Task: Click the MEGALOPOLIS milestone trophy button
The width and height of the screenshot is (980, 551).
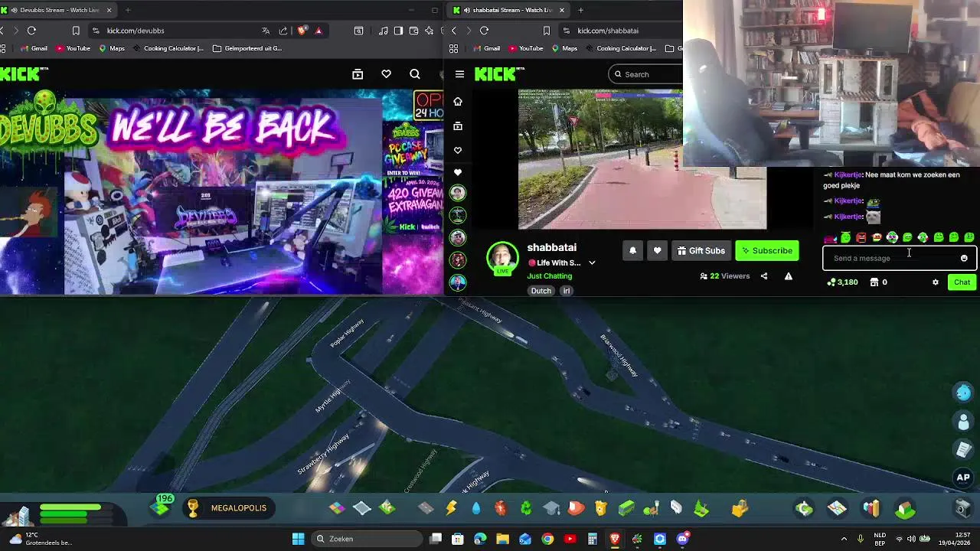Action: point(227,508)
